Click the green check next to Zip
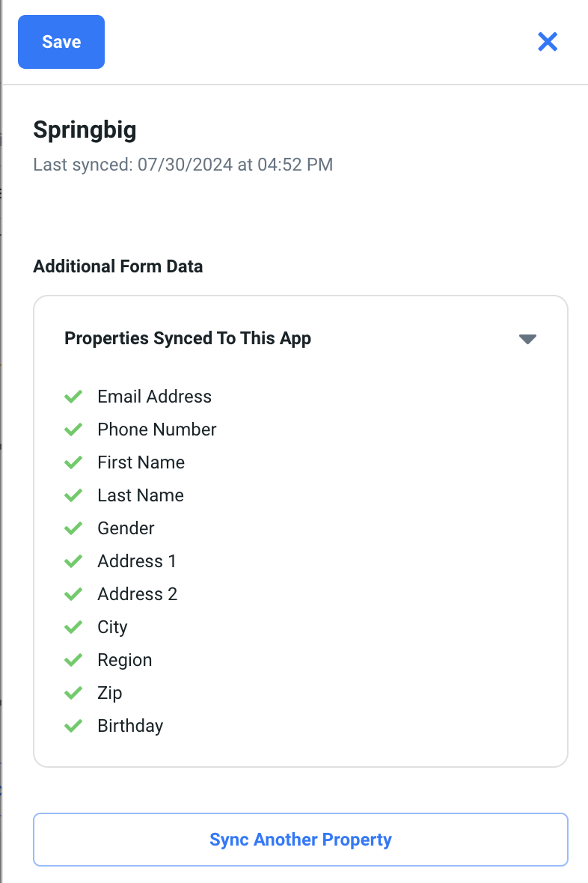The image size is (588, 883). (73, 693)
